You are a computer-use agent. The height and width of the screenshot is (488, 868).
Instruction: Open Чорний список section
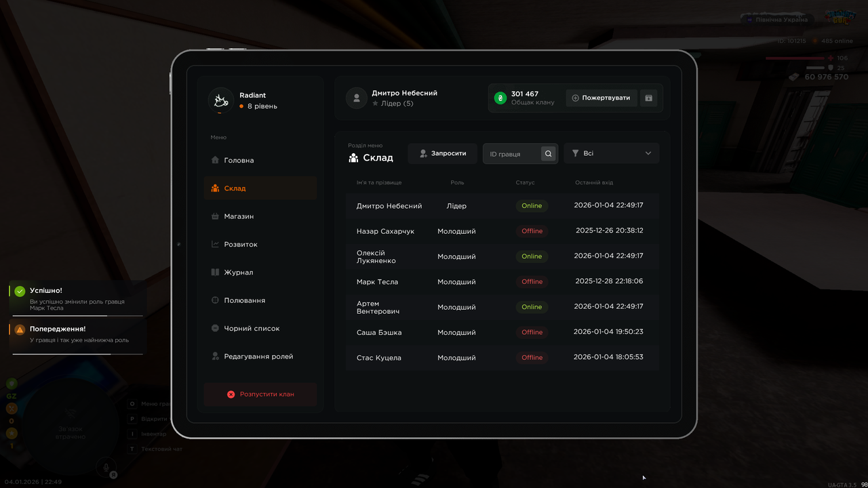[260, 328]
